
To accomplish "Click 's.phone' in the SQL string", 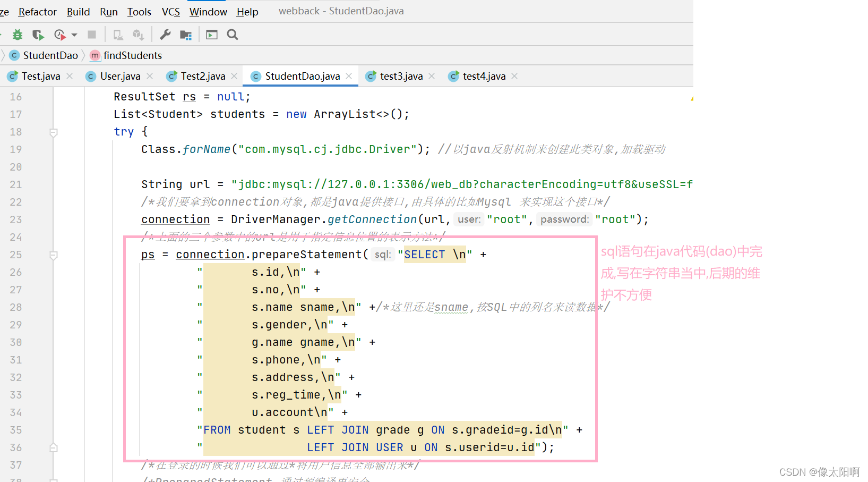I will [276, 360].
